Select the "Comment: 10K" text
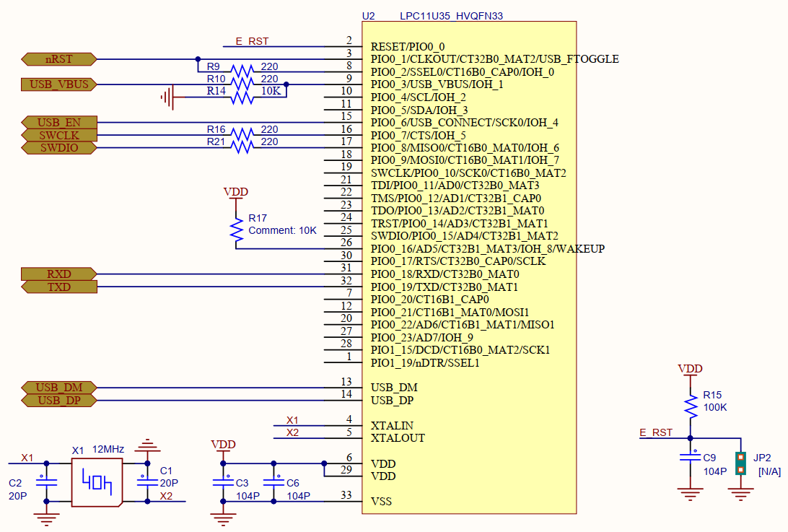Screen dimensions: 788x532 point(282,231)
